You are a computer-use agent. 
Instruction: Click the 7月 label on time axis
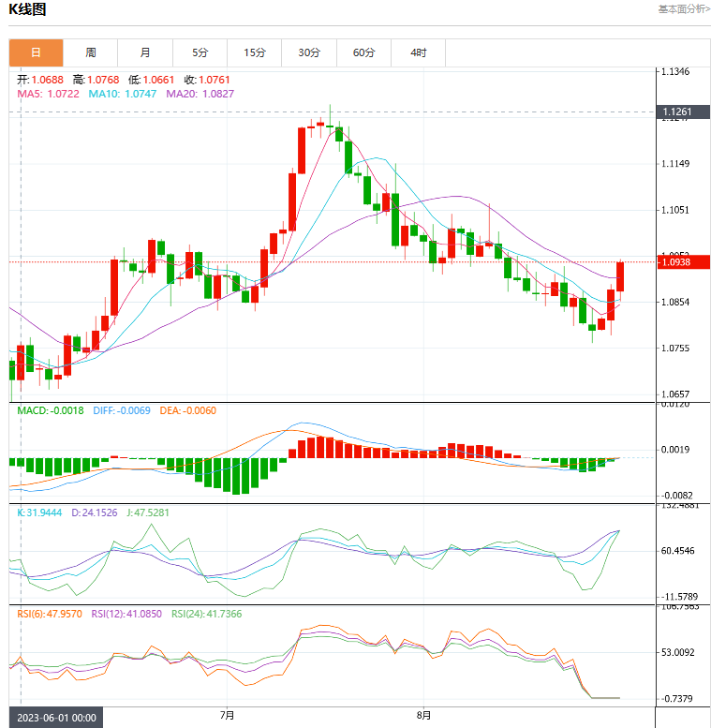click(x=227, y=716)
